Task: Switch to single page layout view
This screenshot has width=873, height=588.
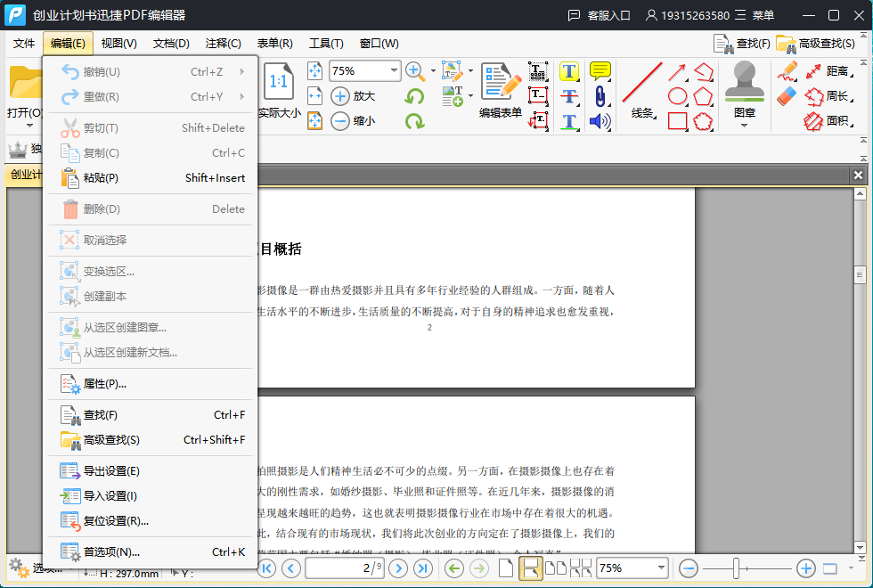Action: coord(506,568)
